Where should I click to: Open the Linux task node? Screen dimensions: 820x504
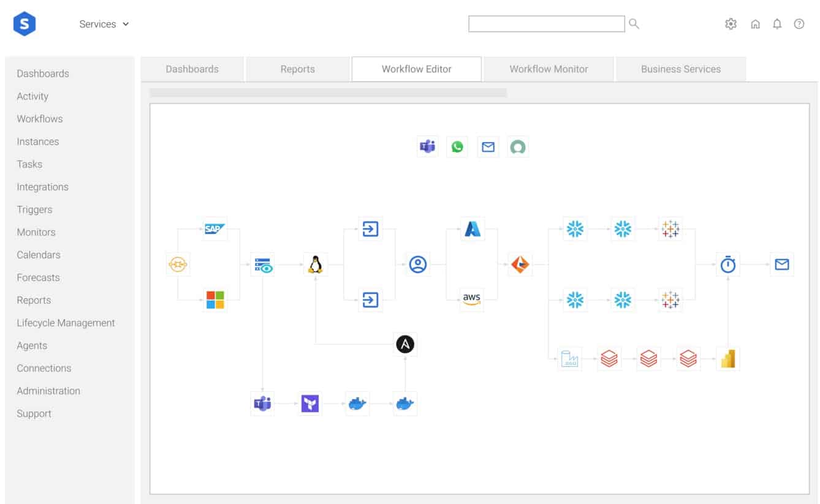tap(315, 265)
